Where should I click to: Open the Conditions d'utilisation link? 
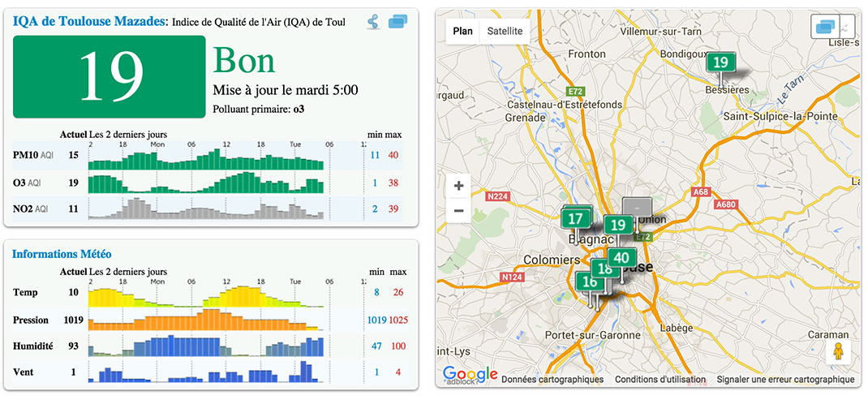(660, 379)
